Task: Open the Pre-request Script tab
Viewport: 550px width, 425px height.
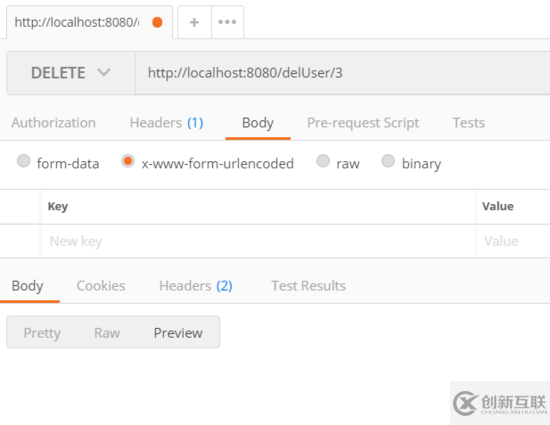Action: [x=363, y=123]
